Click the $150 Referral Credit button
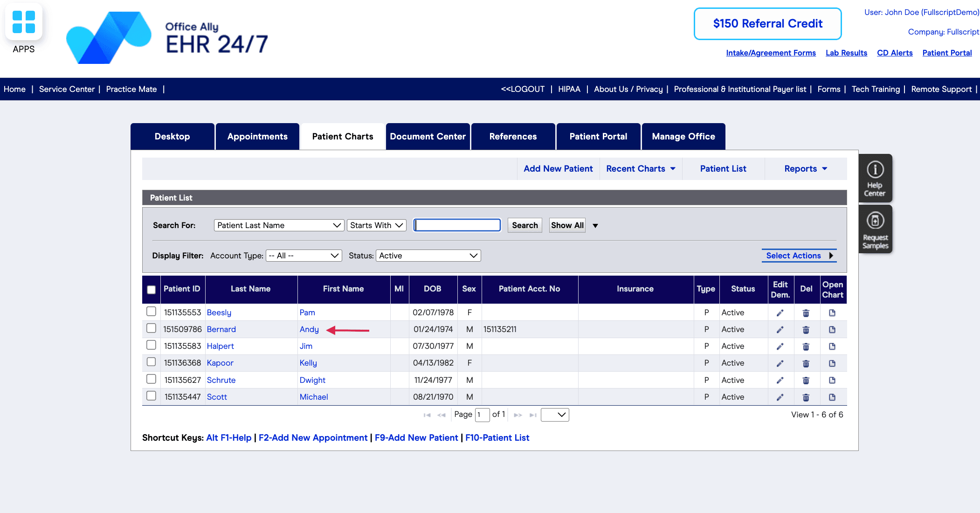 [767, 24]
